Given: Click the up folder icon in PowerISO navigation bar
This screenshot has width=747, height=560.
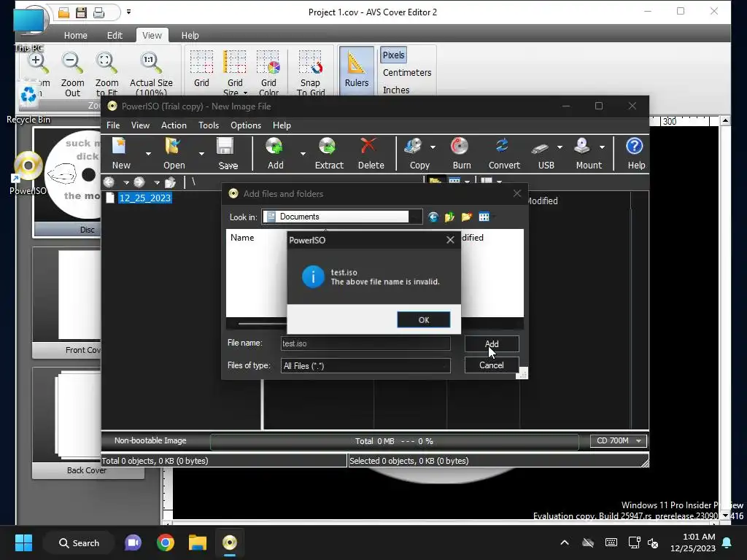Looking at the screenshot, I should click(171, 182).
